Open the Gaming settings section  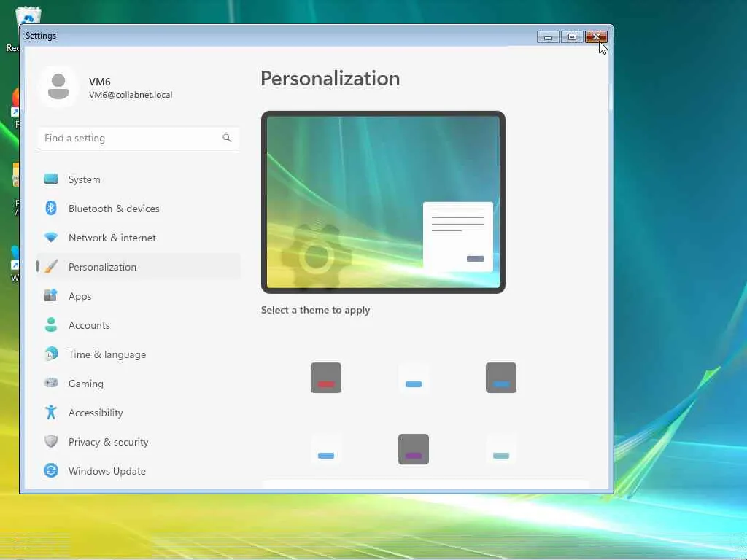tap(138, 384)
